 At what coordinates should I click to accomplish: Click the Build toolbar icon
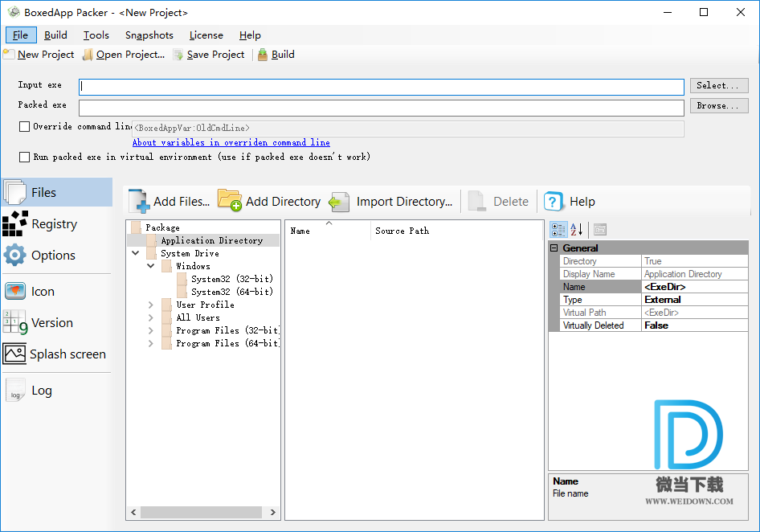pos(262,55)
